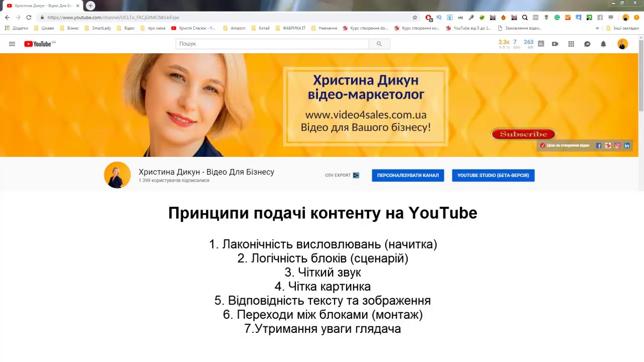Click the CSV EXPORT button

342,175
